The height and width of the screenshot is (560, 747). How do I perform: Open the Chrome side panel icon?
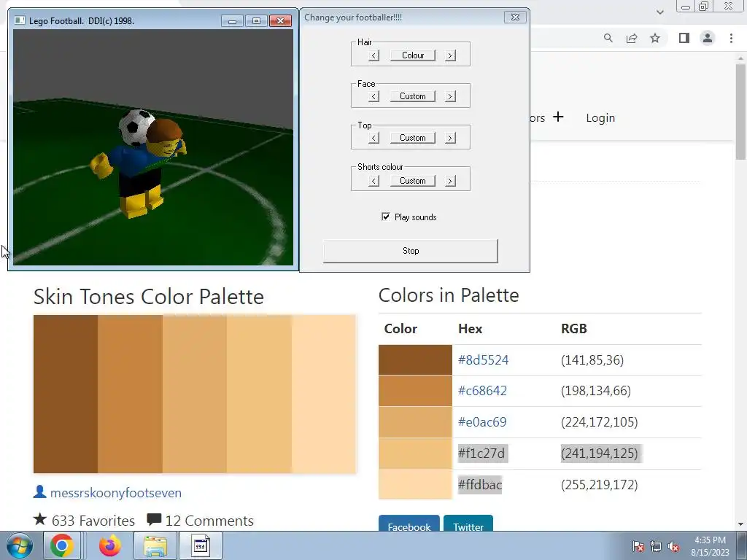[x=684, y=38]
